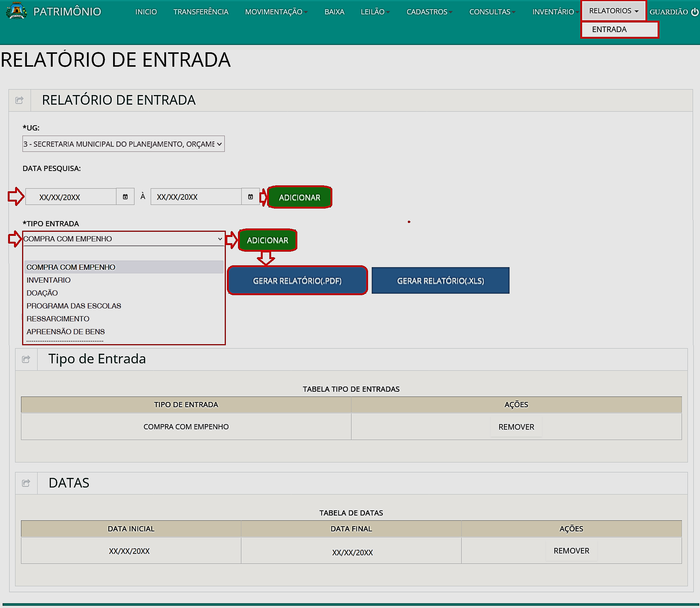
Task: Click the Guardião user link
Action: (669, 12)
